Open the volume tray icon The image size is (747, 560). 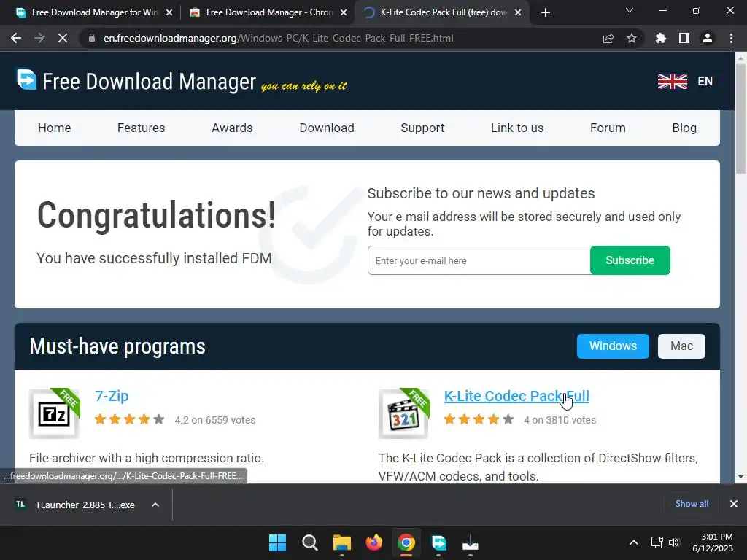pyautogui.click(x=674, y=542)
